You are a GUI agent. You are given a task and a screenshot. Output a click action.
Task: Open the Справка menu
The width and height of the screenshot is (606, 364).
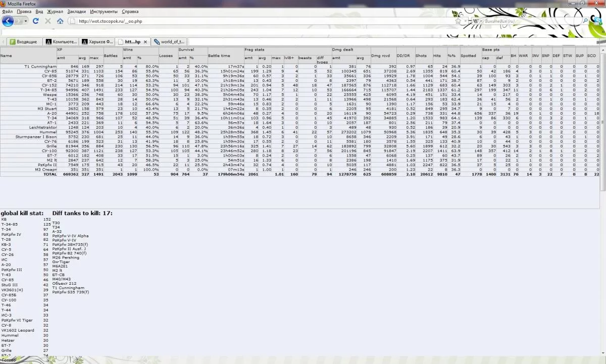coord(130,11)
